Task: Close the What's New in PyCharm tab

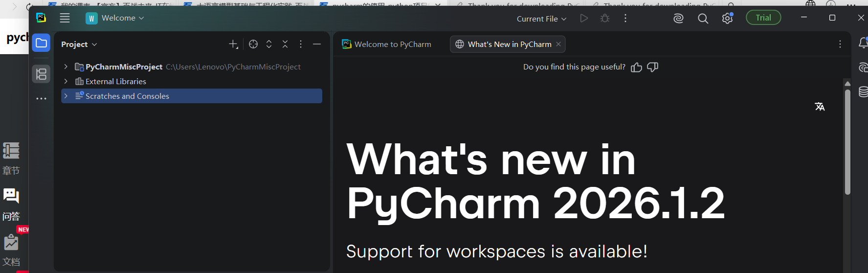Action: click(x=558, y=44)
